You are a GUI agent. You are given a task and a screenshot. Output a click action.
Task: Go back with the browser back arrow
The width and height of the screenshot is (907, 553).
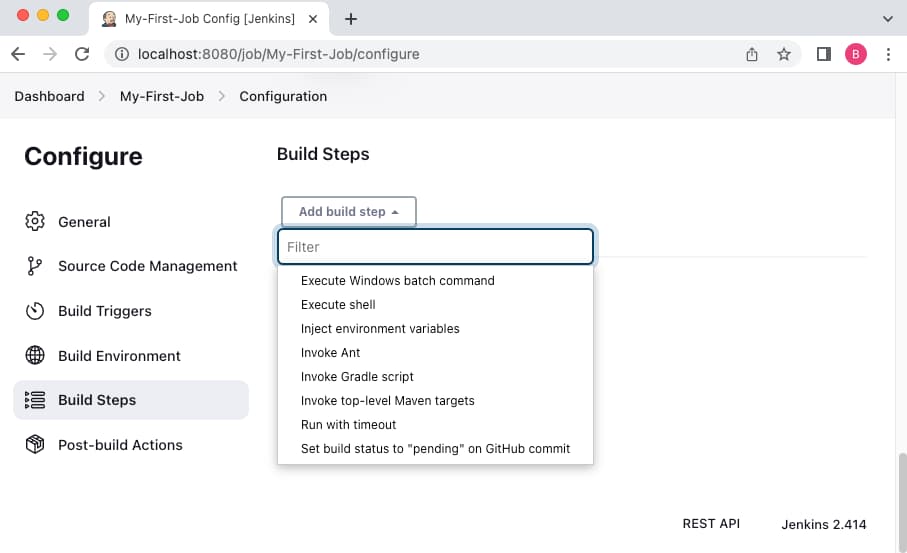(x=19, y=54)
